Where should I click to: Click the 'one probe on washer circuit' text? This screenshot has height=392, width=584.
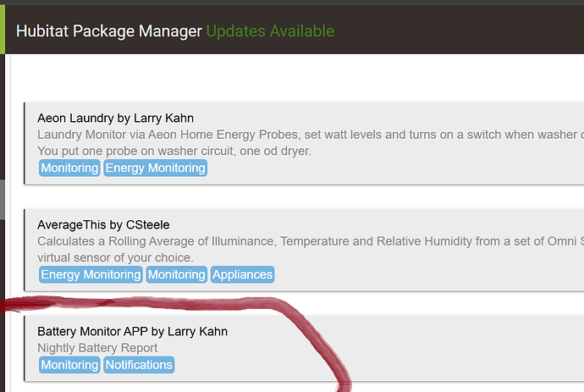(118, 151)
